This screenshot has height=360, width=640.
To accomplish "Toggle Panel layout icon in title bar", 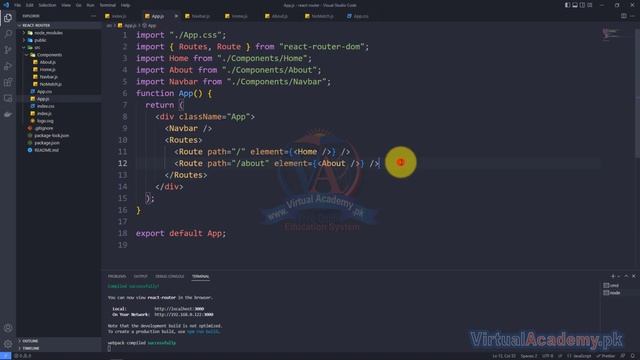I will (x=575, y=5).
